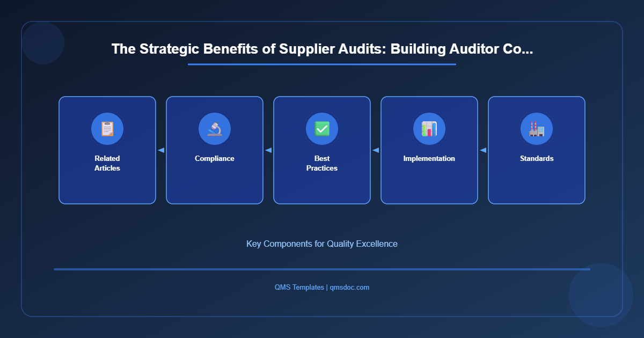Click the QMS Templates footer text
The width and height of the screenshot is (644, 338).
coord(298,287)
